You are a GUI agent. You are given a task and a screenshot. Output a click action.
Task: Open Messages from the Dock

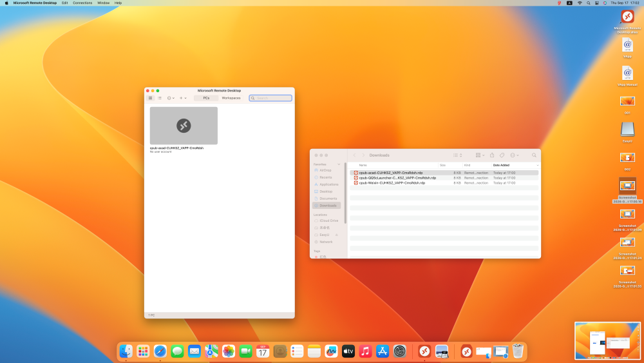(178, 351)
